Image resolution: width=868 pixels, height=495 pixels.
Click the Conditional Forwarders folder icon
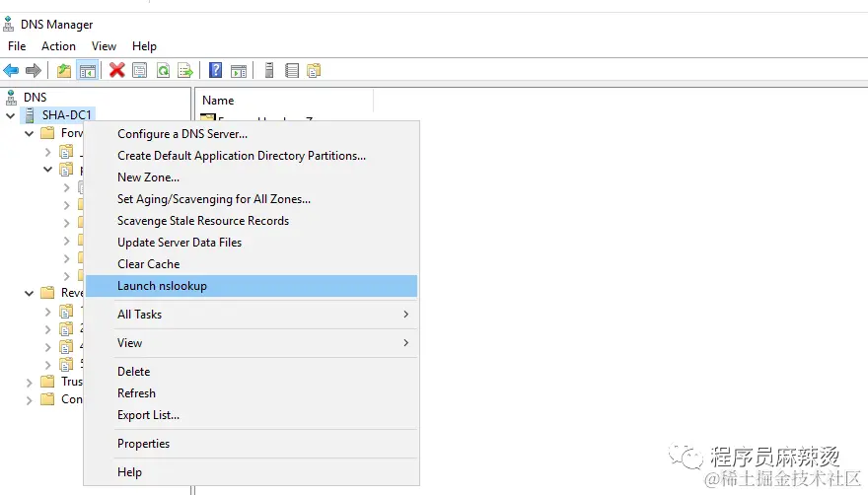[47, 399]
